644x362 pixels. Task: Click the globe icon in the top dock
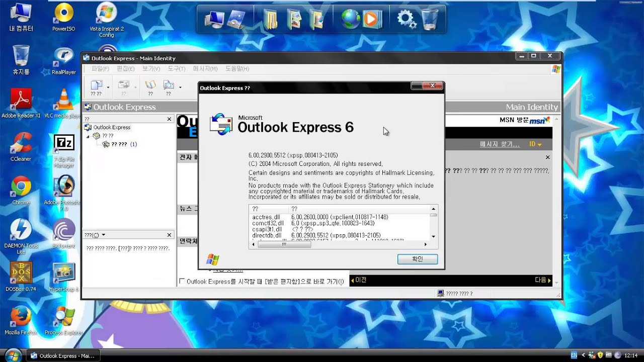[x=350, y=19]
